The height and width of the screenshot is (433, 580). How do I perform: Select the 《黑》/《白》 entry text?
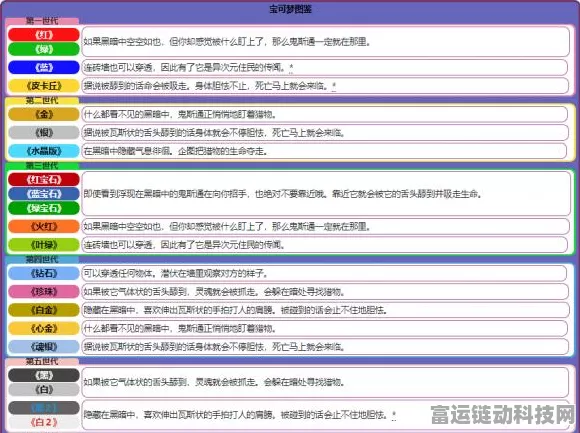pyautogui.click(x=214, y=382)
